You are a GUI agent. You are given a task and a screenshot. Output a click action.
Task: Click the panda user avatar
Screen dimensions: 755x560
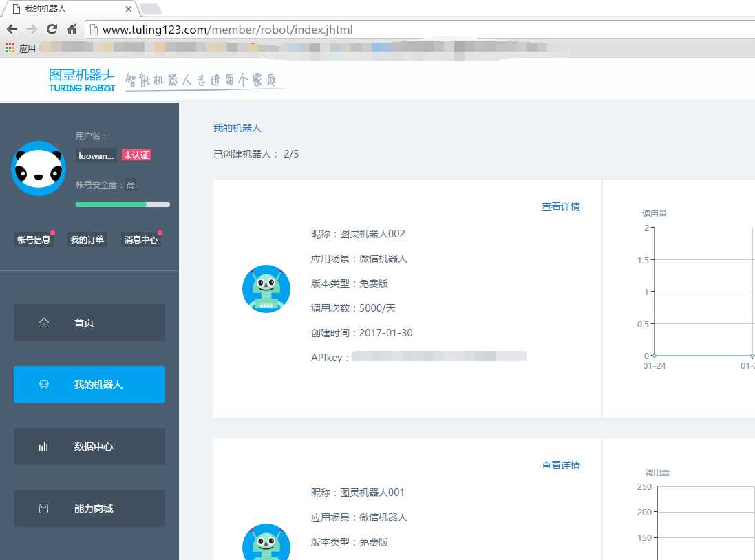(x=39, y=169)
